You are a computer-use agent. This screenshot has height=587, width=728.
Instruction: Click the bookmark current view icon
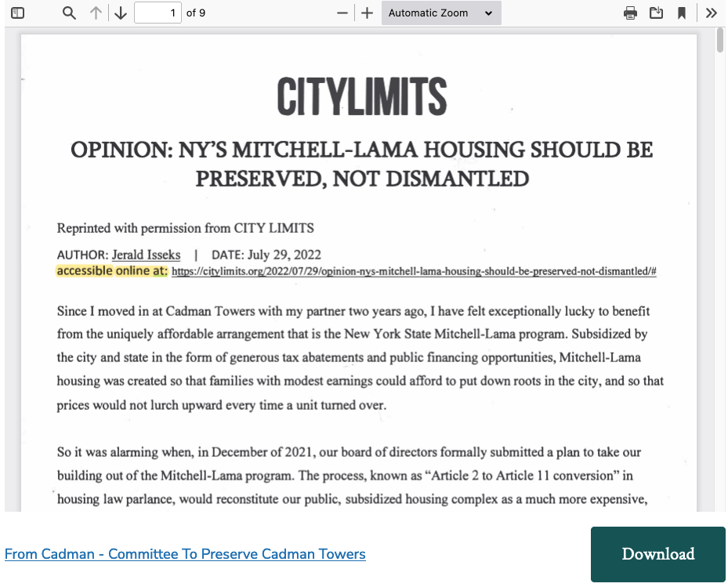tap(682, 13)
